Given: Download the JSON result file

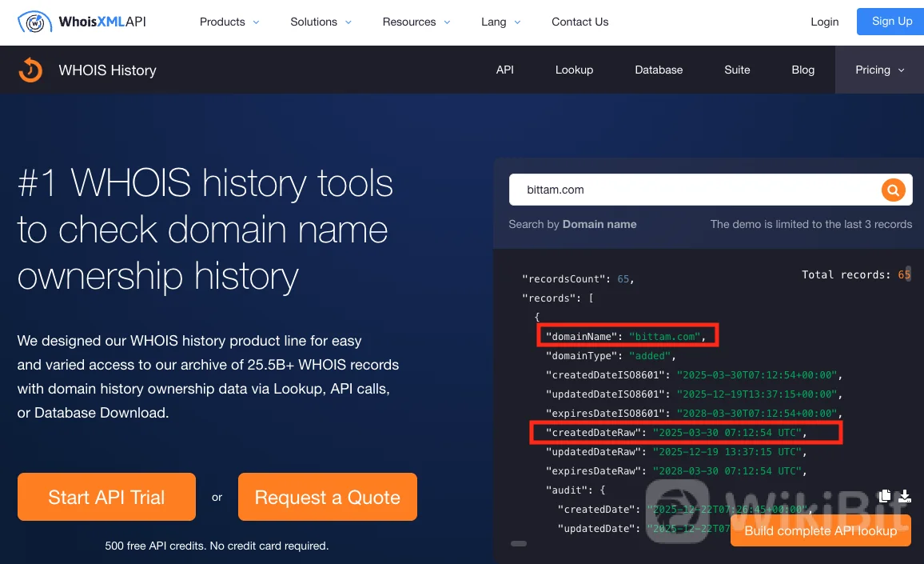Looking at the screenshot, I should pyautogui.click(x=904, y=496).
